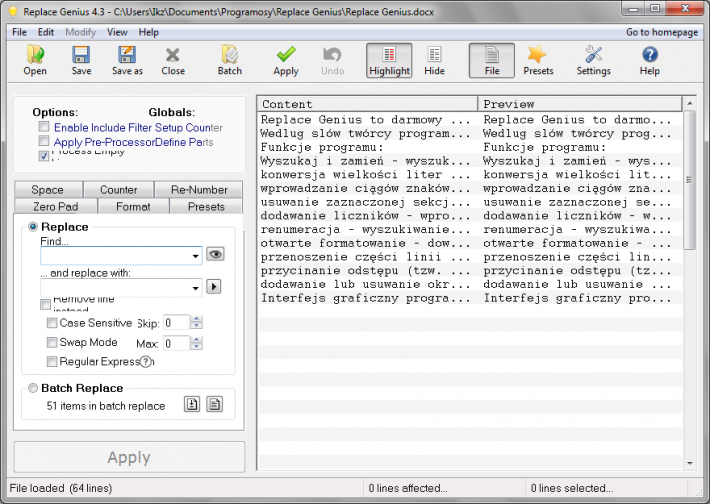This screenshot has width=710, height=504.
Task: Click the batch replace import icon
Action: click(192, 404)
